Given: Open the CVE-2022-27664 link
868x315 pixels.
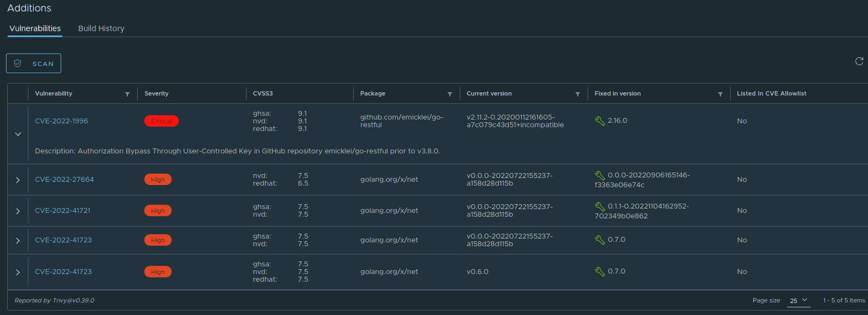Looking at the screenshot, I should pos(64,180).
